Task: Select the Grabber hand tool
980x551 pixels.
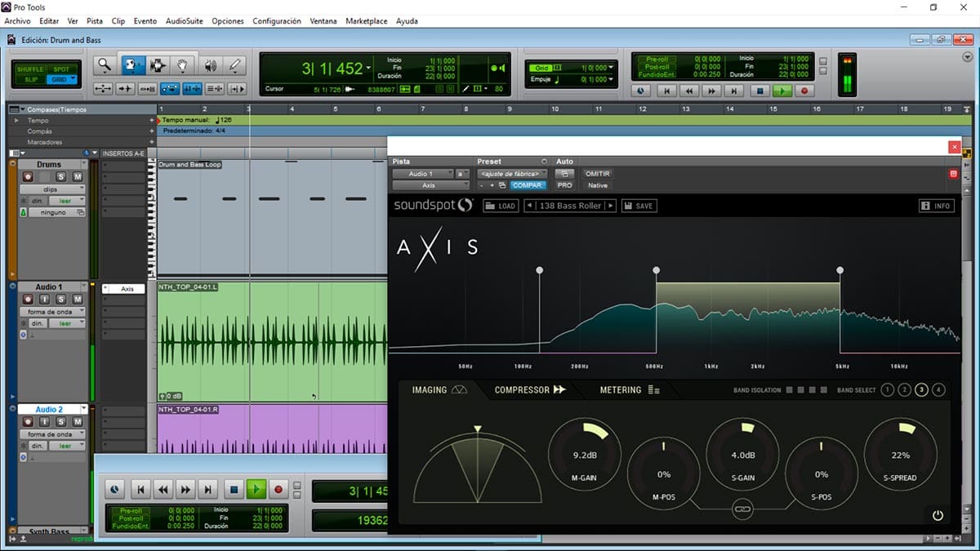Action: click(184, 65)
